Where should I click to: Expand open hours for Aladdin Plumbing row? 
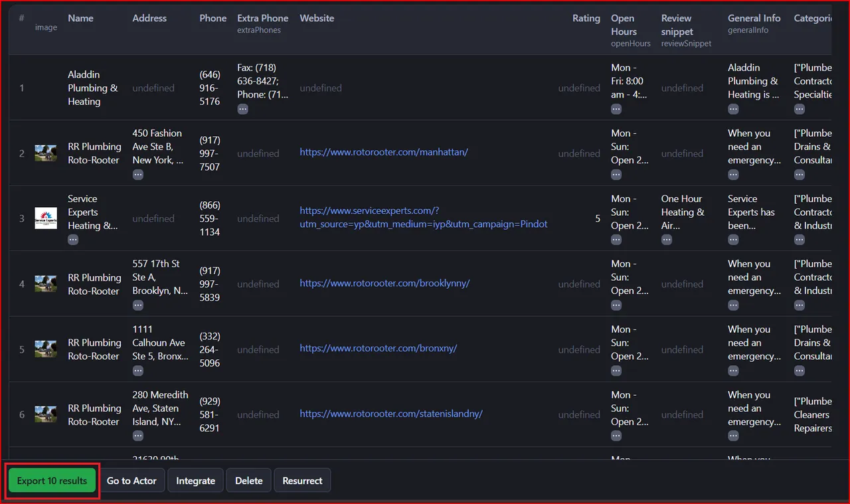(617, 109)
